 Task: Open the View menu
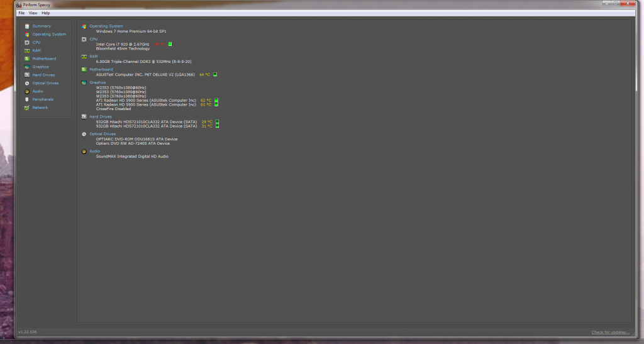coord(33,13)
